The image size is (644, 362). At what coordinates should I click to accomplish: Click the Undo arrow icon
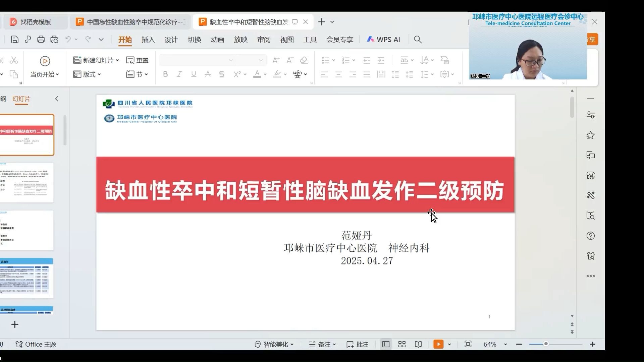[68, 40]
